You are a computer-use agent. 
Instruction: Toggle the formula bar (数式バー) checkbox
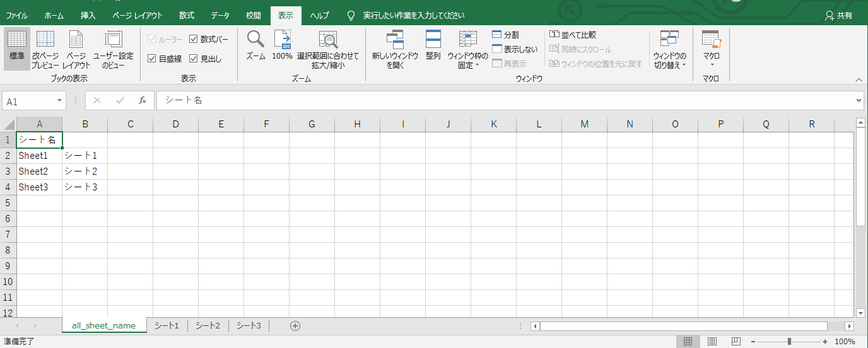click(194, 39)
